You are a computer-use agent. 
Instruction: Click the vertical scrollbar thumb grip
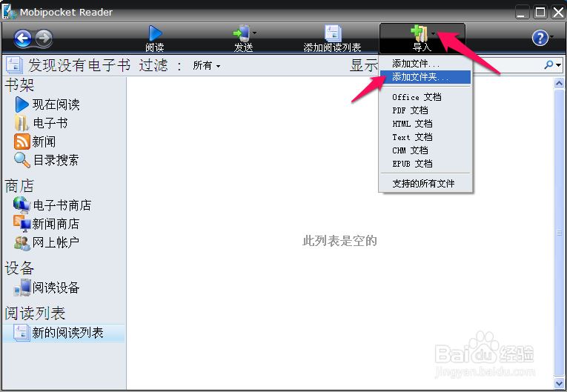tap(559, 233)
